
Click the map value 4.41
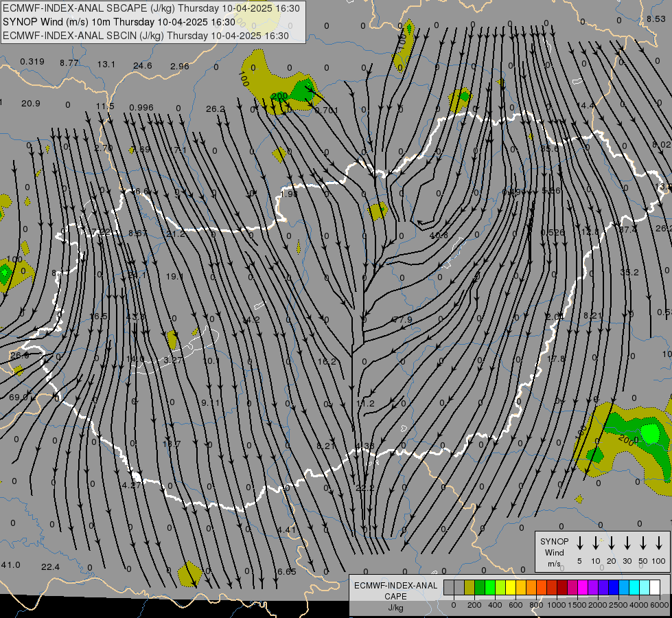[286, 529]
